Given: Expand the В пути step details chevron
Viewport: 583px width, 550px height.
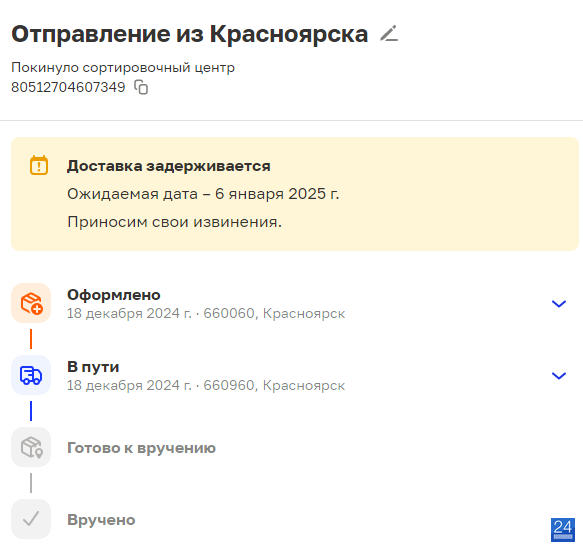Looking at the screenshot, I should pyautogui.click(x=559, y=376).
